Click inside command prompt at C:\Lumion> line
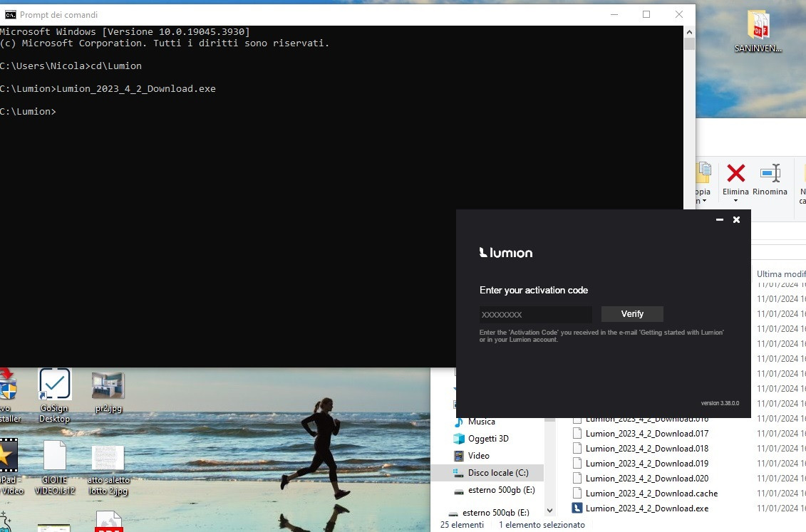This screenshot has width=806, height=532. (x=29, y=111)
